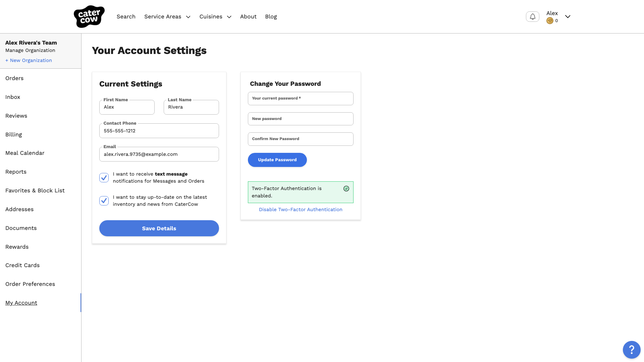Click the CaterCow logo
644x362 pixels.
click(x=89, y=16)
